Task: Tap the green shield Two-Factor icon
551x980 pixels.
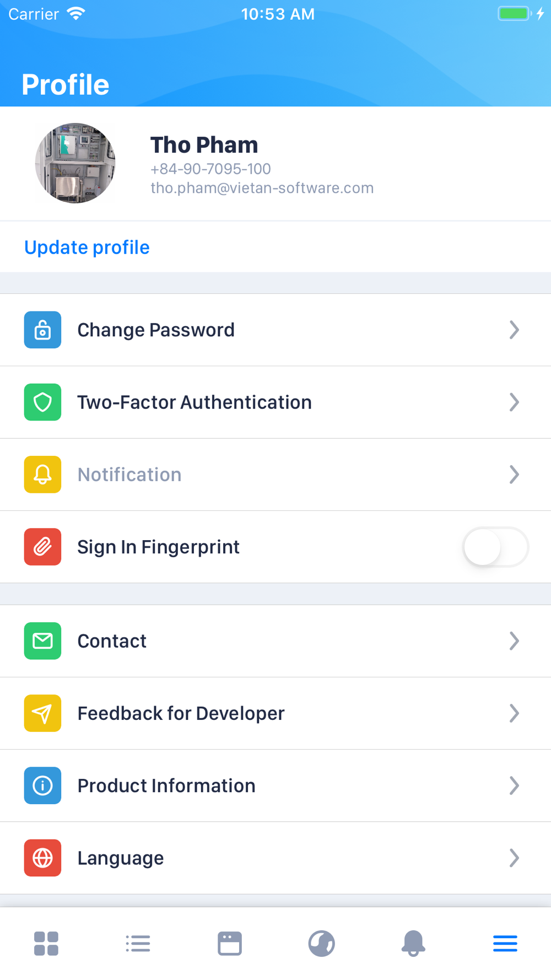Action: pyautogui.click(x=42, y=402)
